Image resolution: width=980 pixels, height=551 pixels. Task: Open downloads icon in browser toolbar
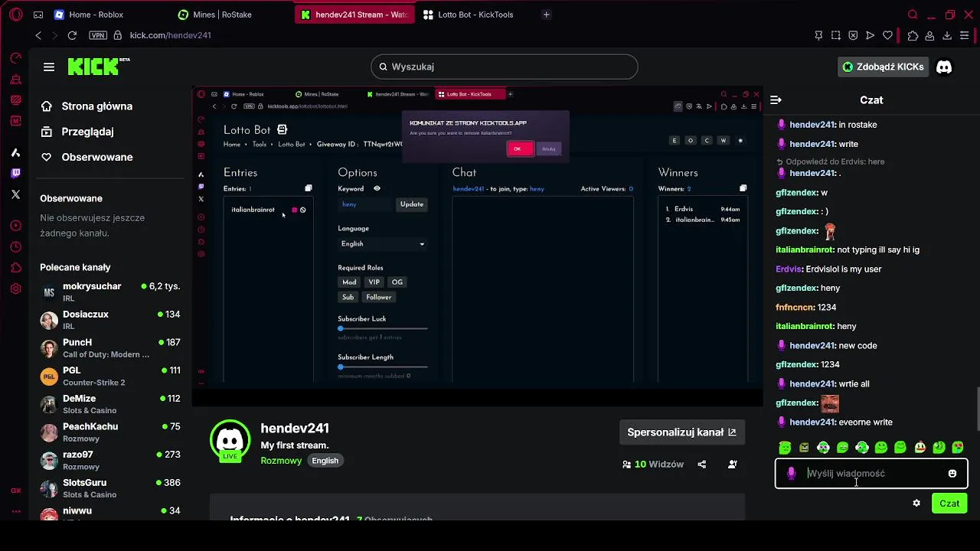point(947,35)
